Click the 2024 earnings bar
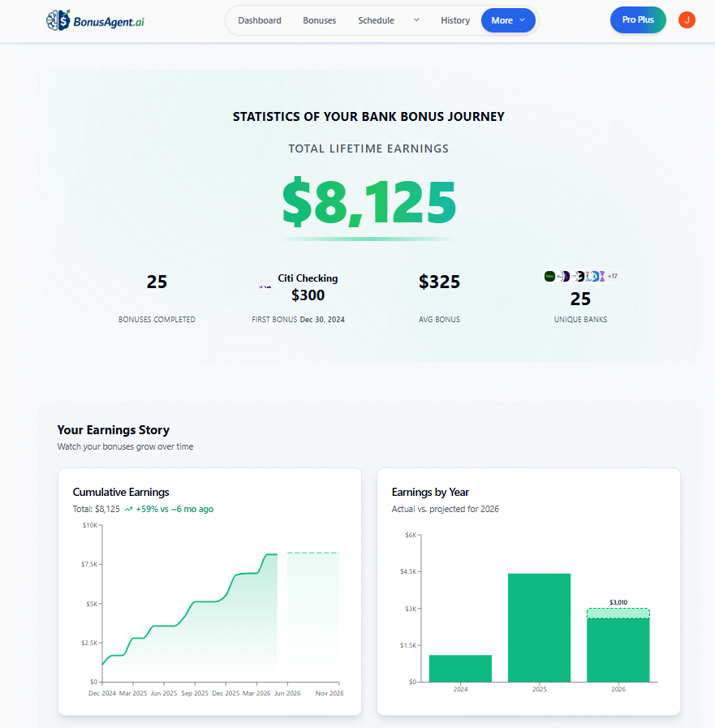 [460, 669]
